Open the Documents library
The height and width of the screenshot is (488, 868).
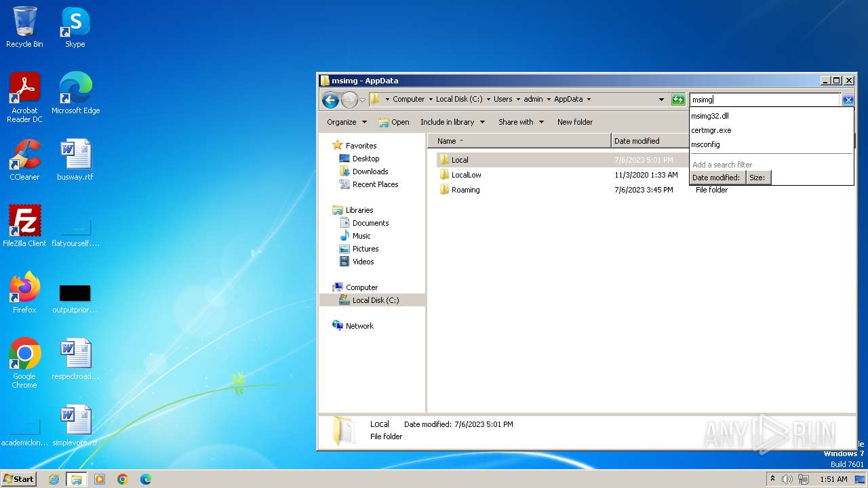370,223
